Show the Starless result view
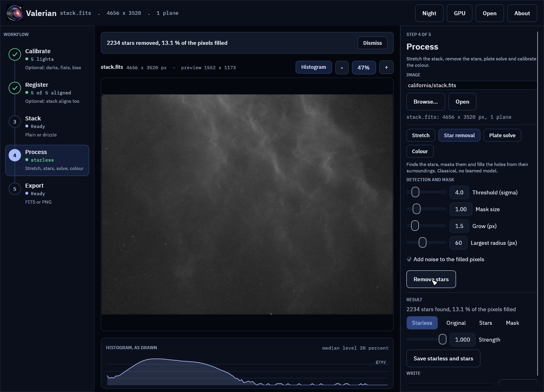The height and width of the screenshot is (392, 544). coord(422,323)
